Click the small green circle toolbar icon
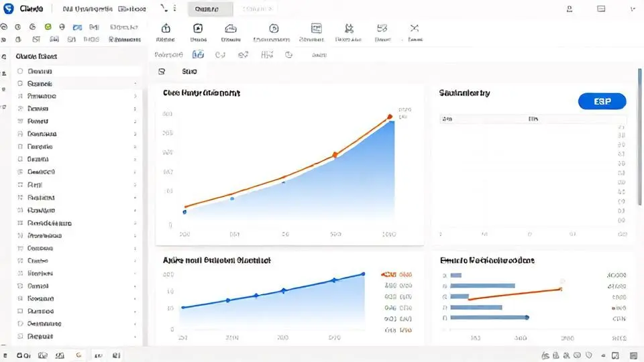644x362 pixels. pos(48,27)
